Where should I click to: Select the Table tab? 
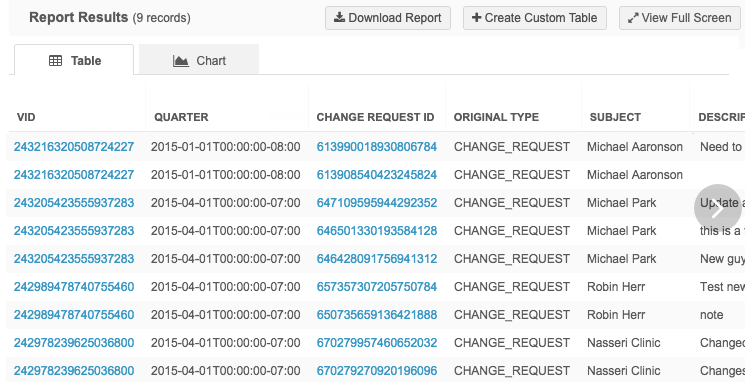tap(74, 59)
